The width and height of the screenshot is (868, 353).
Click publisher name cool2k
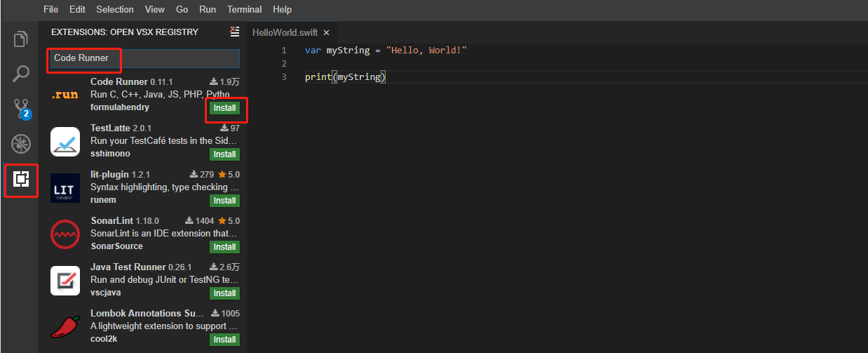(x=104, y=339)
